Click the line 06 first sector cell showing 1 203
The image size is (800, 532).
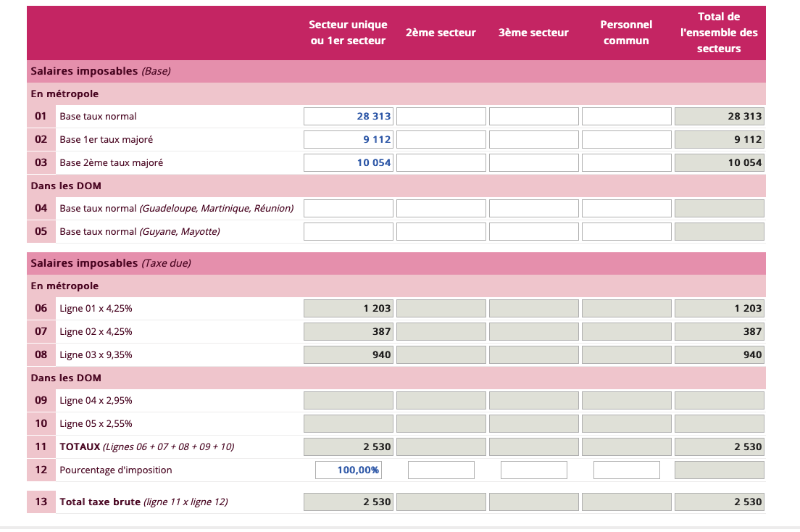(348, 308)
